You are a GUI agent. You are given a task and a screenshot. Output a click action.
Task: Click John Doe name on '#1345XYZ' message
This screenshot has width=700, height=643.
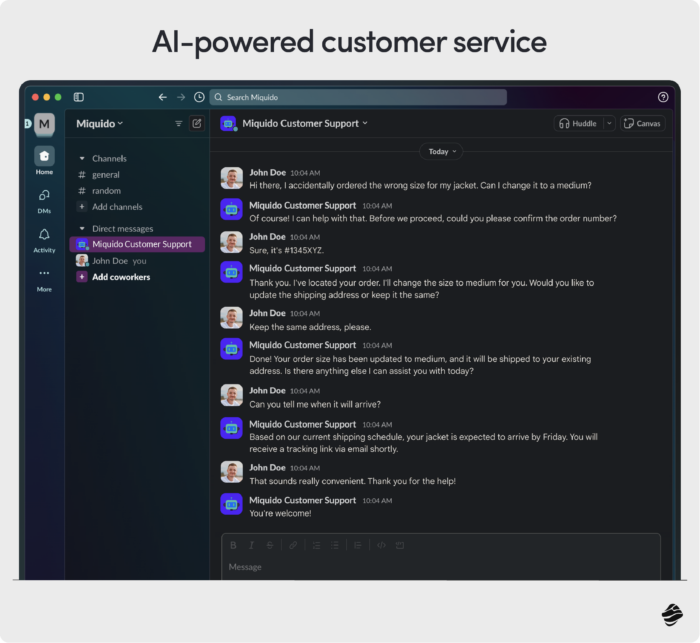[267, 237]
